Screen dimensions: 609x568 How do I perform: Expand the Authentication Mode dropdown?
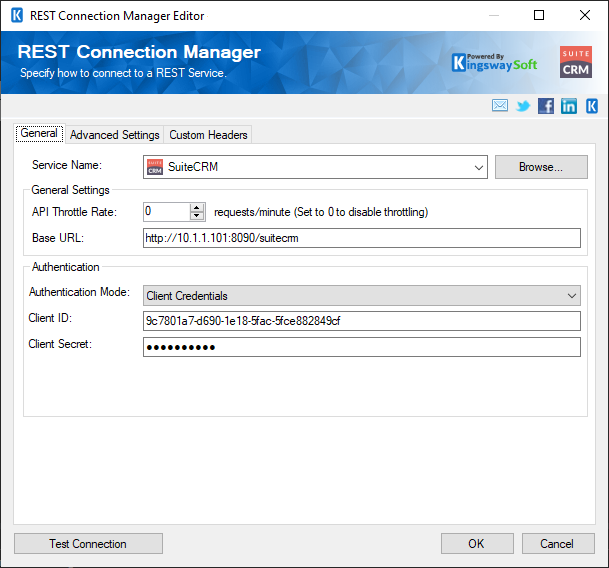[x=572, y=296]
